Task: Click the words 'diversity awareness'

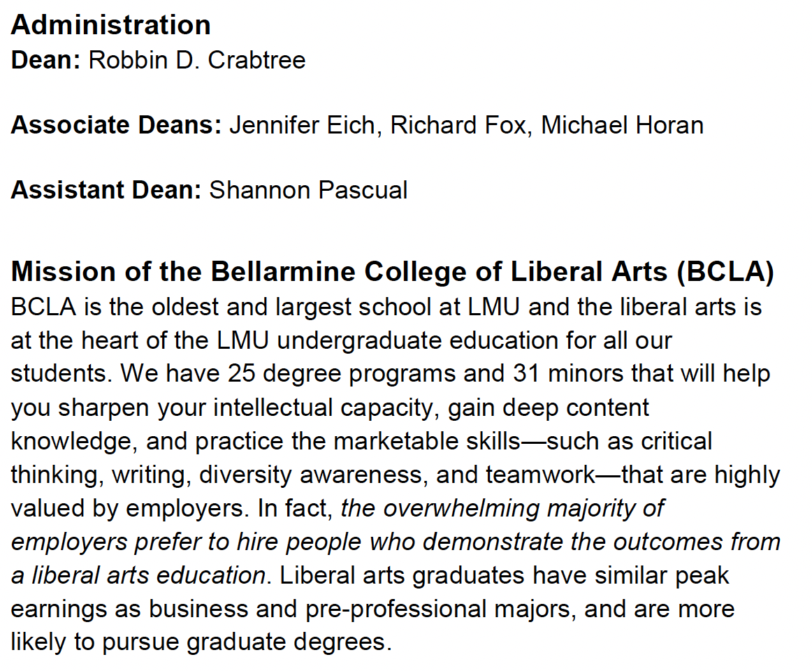Action: click(314, 475)
